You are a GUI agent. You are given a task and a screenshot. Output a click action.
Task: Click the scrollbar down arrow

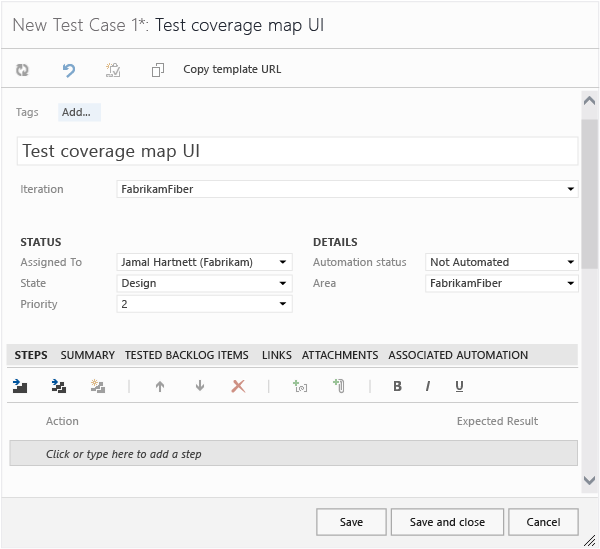pyautogui.click(x=589, y=481)
